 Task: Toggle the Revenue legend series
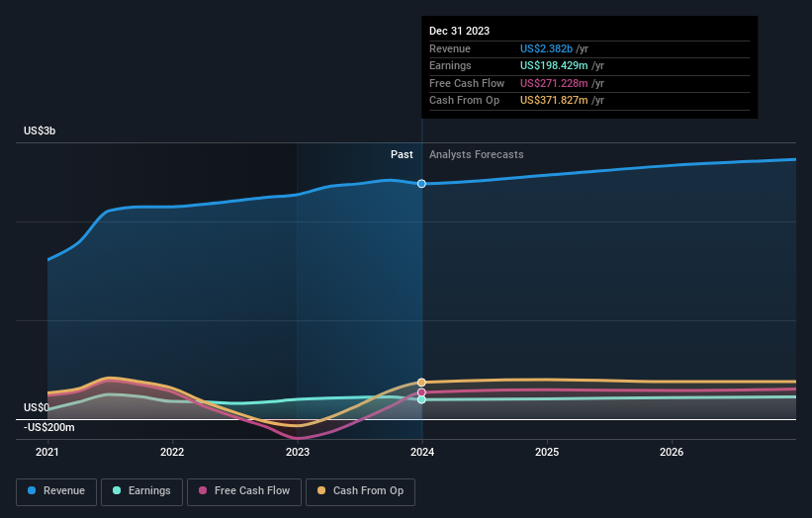coord(56,491)
